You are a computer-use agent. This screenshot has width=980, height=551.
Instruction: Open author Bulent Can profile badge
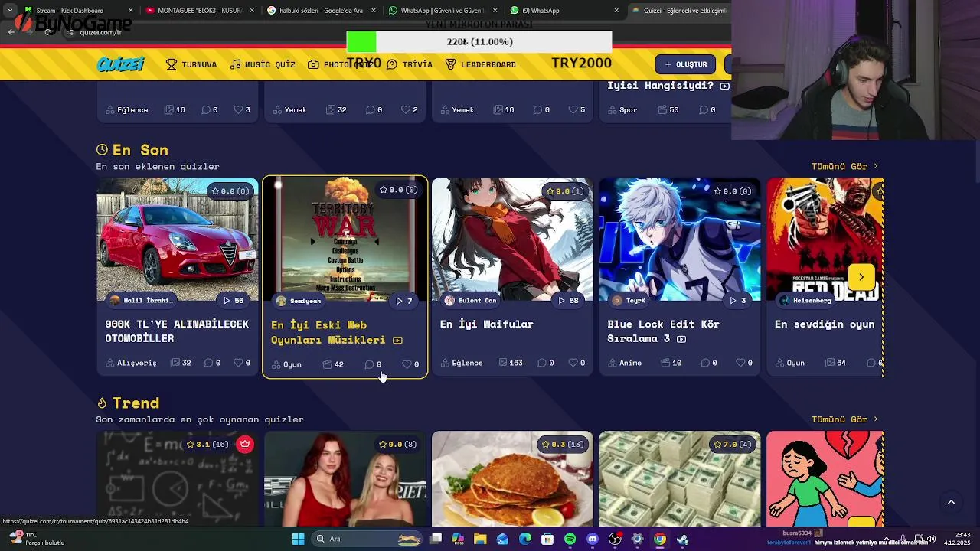tap(472, 301)
